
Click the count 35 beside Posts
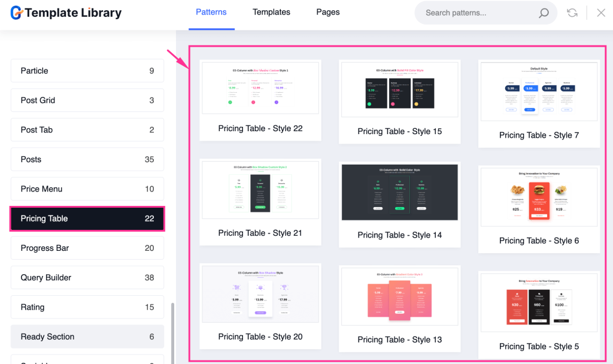tap(149, 159)
